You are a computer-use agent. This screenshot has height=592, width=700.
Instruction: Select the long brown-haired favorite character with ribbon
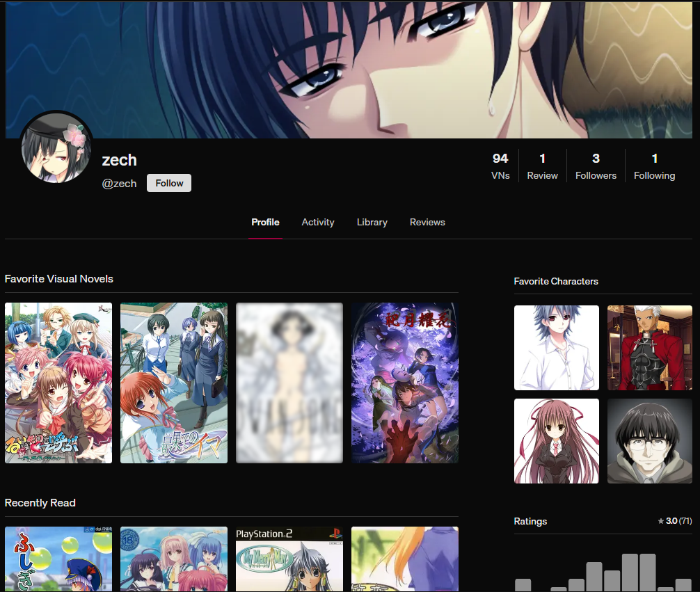pos(556,441)
